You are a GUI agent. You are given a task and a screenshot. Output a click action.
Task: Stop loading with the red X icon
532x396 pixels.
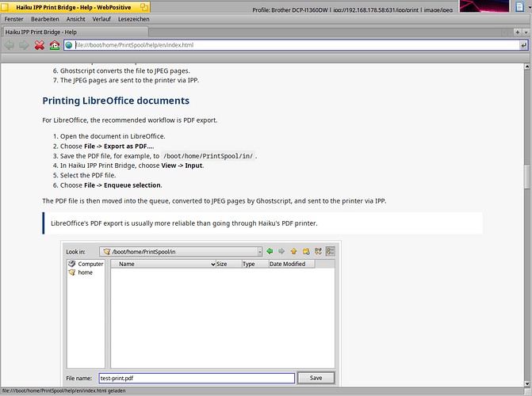40,45
